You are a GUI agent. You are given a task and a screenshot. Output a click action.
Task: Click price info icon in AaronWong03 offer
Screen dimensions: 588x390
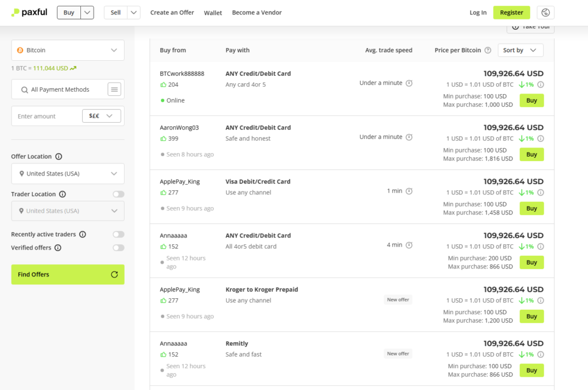[x=540, y=139]
